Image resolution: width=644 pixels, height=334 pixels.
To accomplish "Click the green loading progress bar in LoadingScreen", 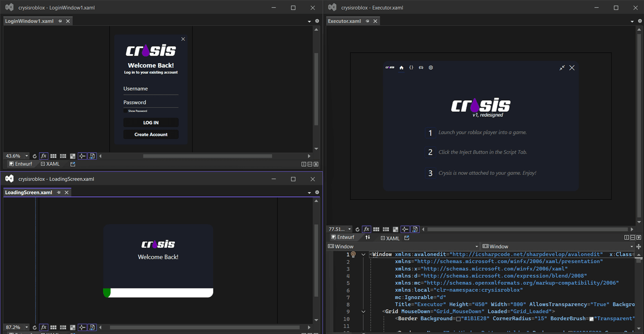I will pos(107,292).
